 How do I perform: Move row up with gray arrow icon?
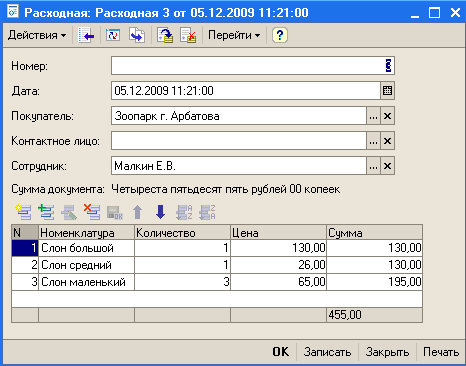click(x=138, y=212)
